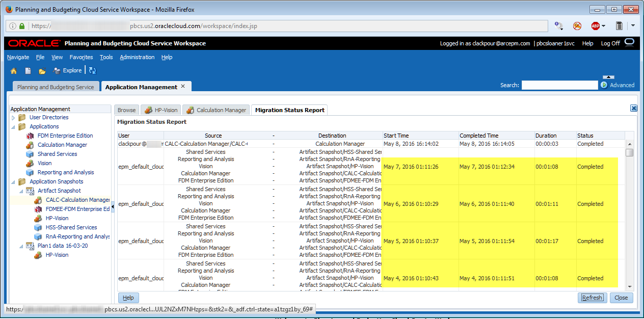Image resolution: width=644 pixels, height=319 pixels.
Task: Open the Favorites menu
Action: coord(81,57)
